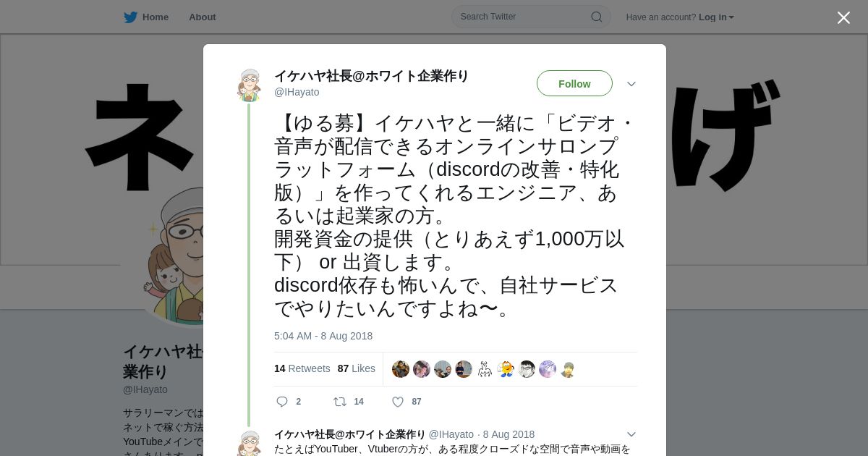Open the Log in dropdown
This screenshot has width=868, height=456.
(x=716, y=17)
